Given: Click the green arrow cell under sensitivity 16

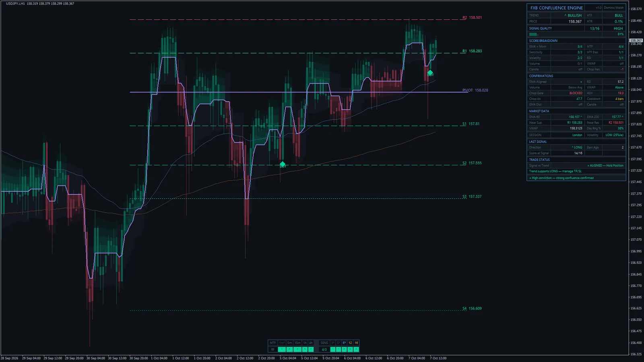Looking at the screenshot, I should pos(356,349).
